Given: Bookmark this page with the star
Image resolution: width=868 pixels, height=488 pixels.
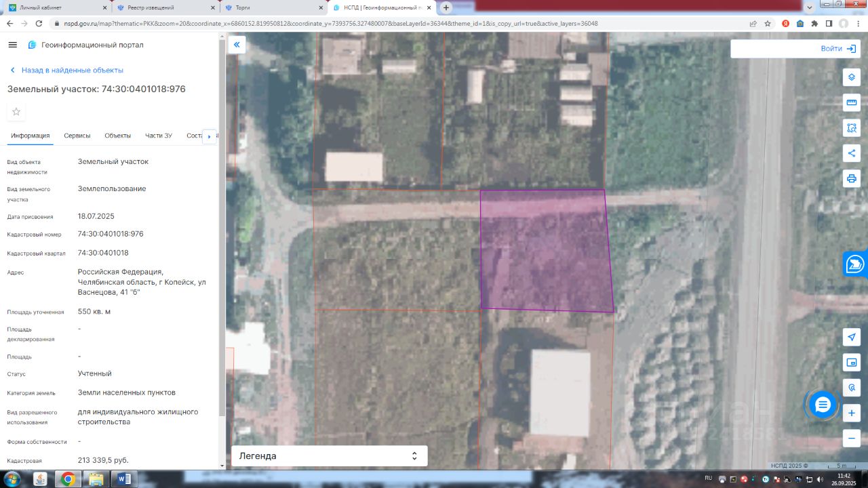Looking at the screenshot, I should coord(768,23).
